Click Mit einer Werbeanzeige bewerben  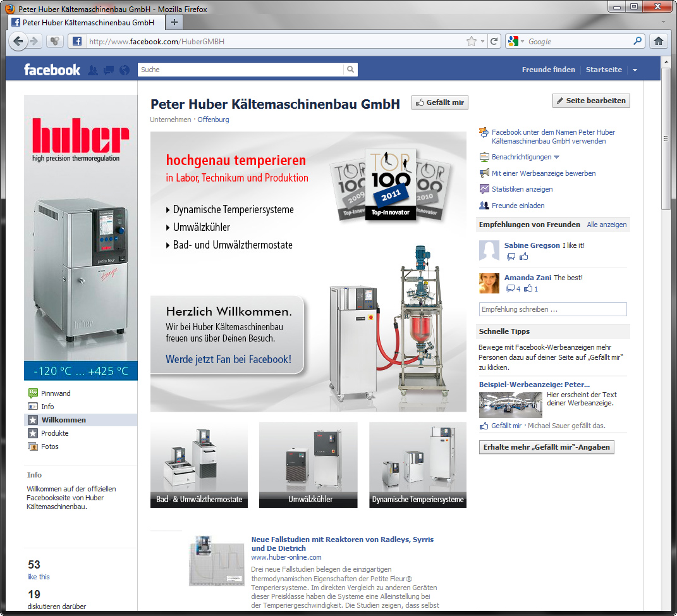544,173
